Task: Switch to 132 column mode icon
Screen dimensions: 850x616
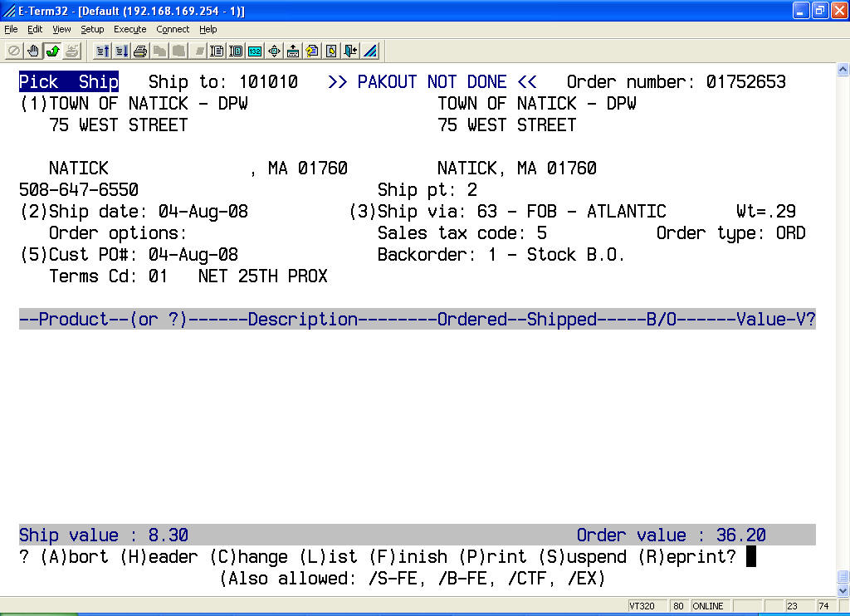Action: point(255,51)
